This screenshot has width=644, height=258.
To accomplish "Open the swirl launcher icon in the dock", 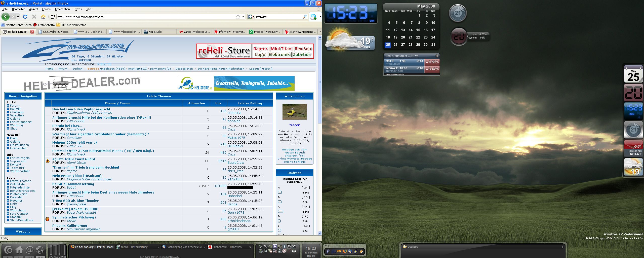I will pos(8,250).
